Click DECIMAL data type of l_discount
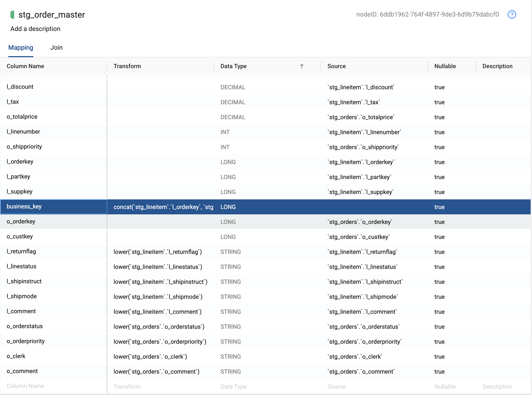Viewport: 532px width, 395px height. [233, 87]
